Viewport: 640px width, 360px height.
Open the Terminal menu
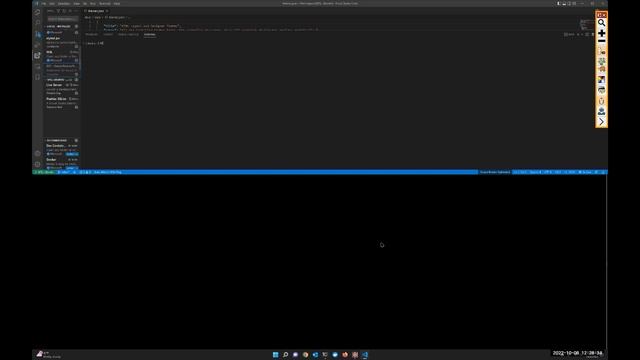[105, 4]
